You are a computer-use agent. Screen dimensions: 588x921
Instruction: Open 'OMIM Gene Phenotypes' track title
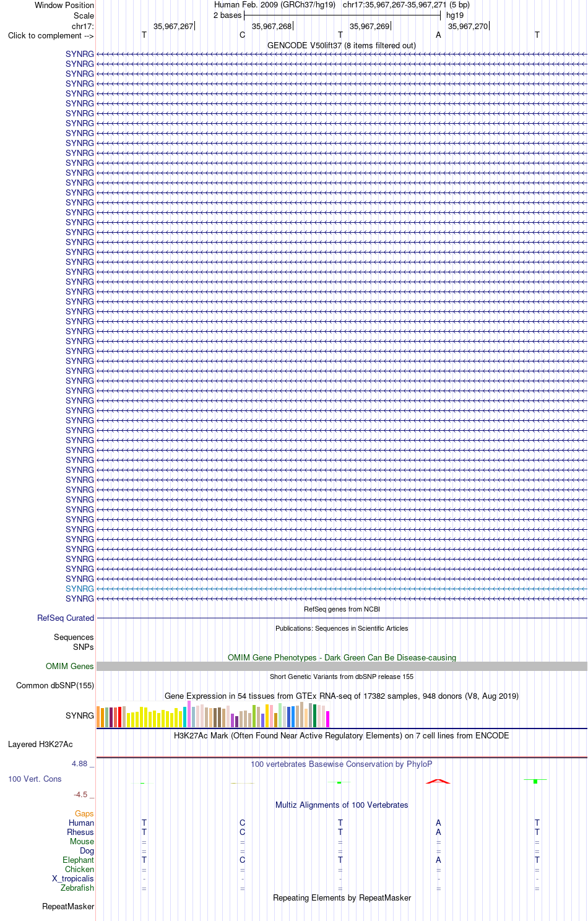(342, 657)
